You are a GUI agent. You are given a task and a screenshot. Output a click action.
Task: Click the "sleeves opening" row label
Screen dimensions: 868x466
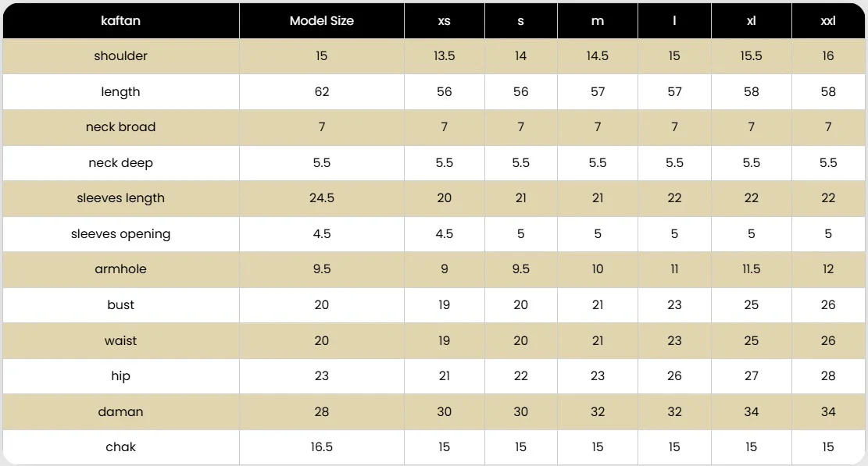coord(121,234)
